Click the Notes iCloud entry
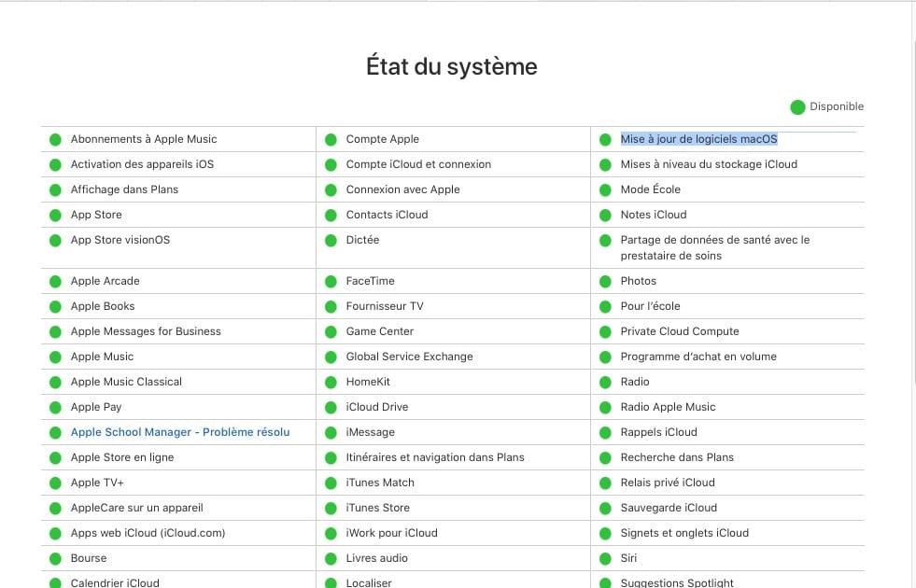916x588 pixels. (x=653, y=215)
